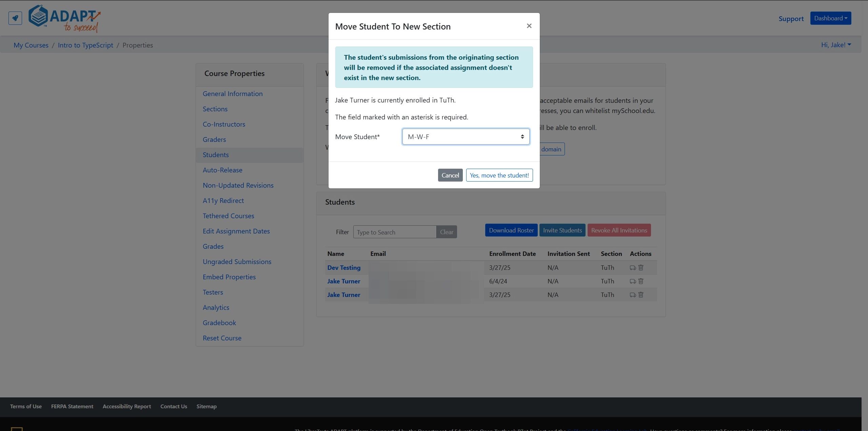Select Gradebook in Course Properties sidebar
Viewport: 868px width, 431px height.
[x=219, y=323]
